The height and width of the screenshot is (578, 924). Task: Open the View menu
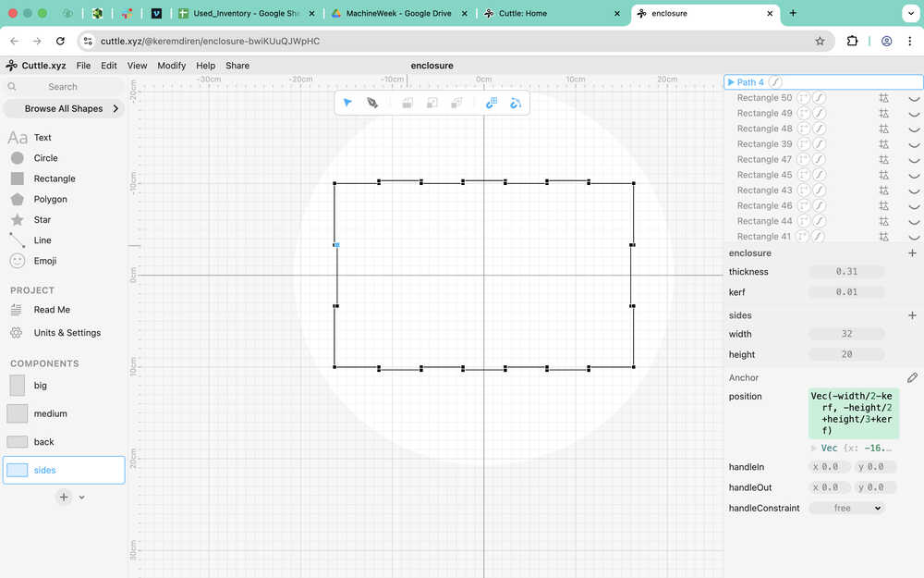coord(137,66)
